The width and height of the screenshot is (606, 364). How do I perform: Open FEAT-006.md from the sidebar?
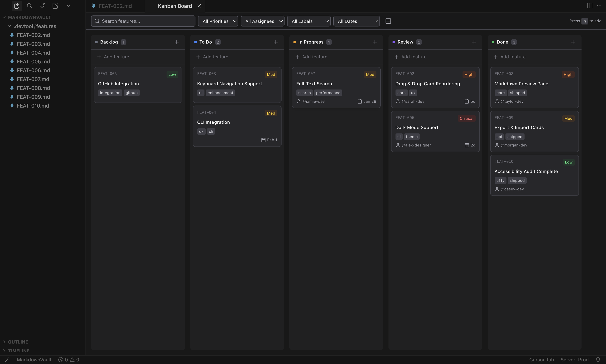[x=33, y=70]
